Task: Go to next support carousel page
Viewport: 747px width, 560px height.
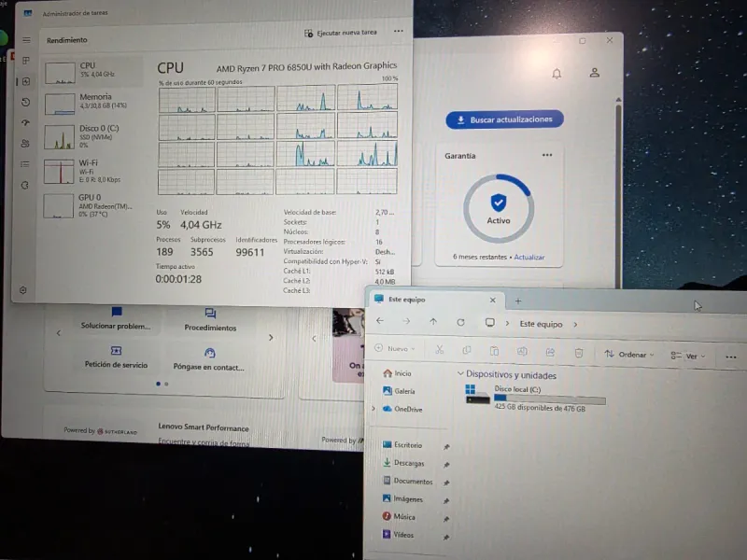Action: click(271, 338)
